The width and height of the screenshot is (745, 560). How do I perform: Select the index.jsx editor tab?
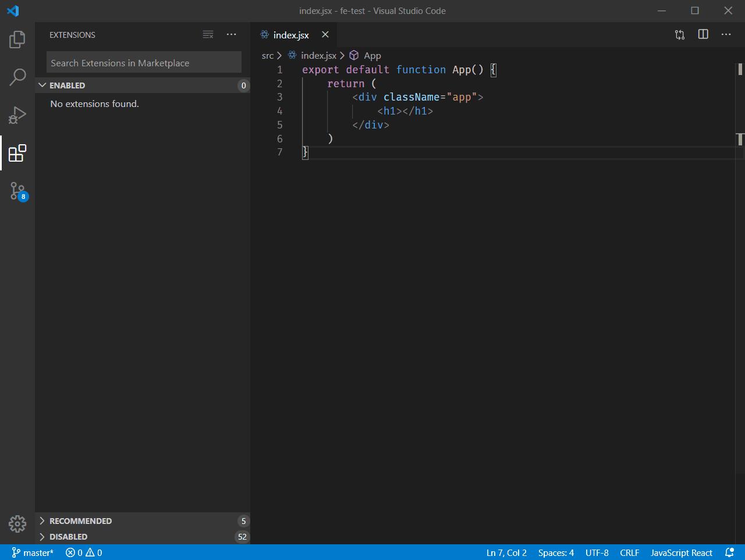pyautogui.click(x=290, y=34)
